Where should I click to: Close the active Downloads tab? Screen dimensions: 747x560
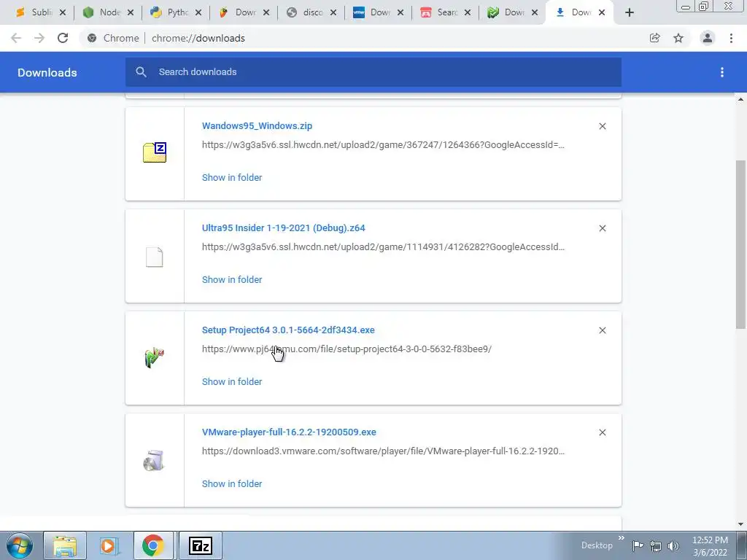pos(602,12)
